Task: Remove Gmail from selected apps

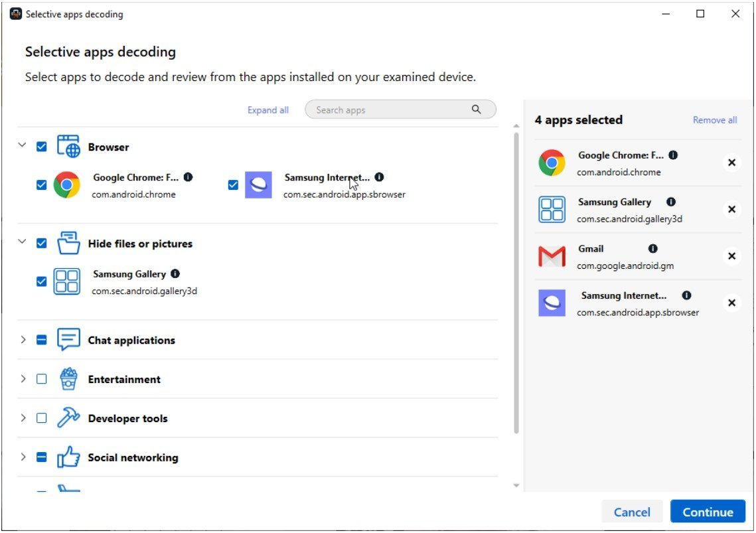Action: coord(732,256)
